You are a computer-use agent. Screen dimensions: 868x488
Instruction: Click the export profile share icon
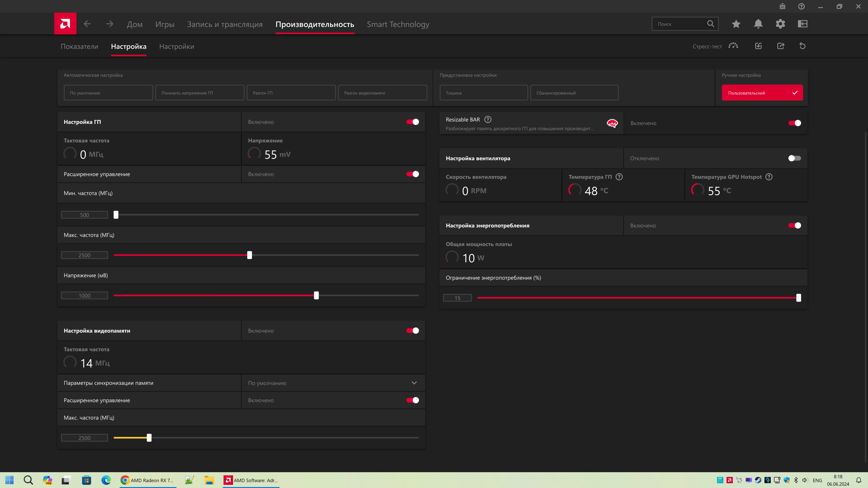click(781, 46)
